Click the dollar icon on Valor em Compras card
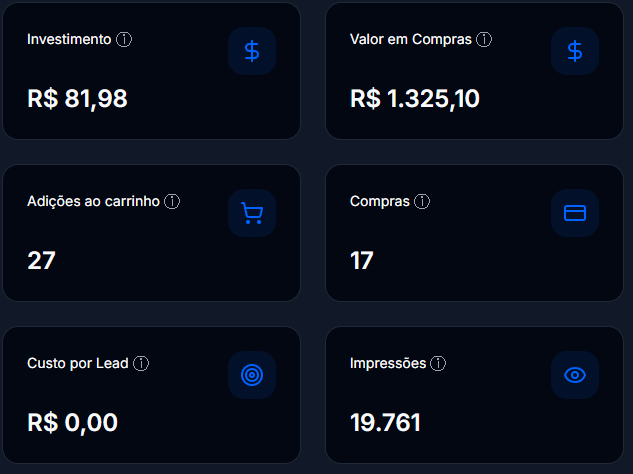The width and height of the screenshot is (633, 474). [575, 51]
